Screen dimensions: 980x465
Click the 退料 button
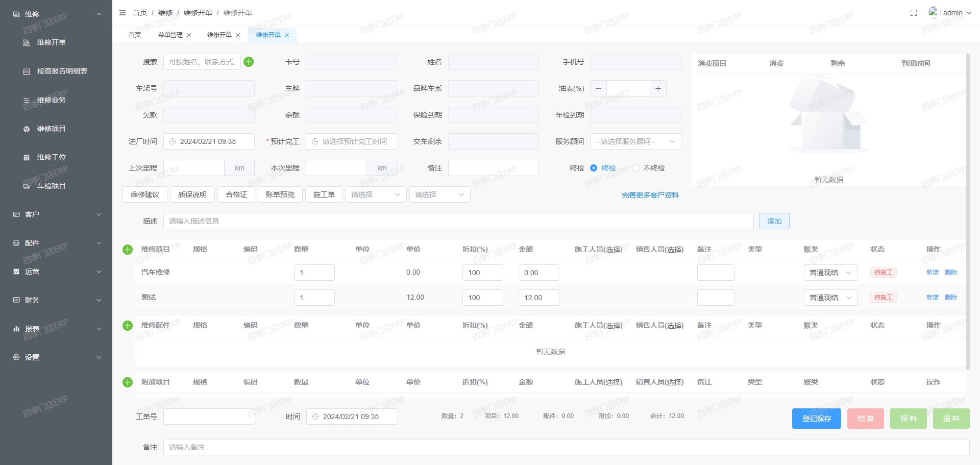951,419
